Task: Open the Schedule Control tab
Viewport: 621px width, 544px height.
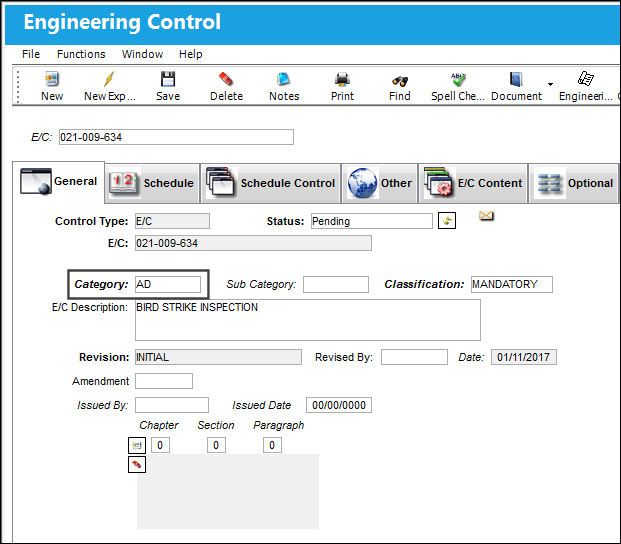Action: 270,183
